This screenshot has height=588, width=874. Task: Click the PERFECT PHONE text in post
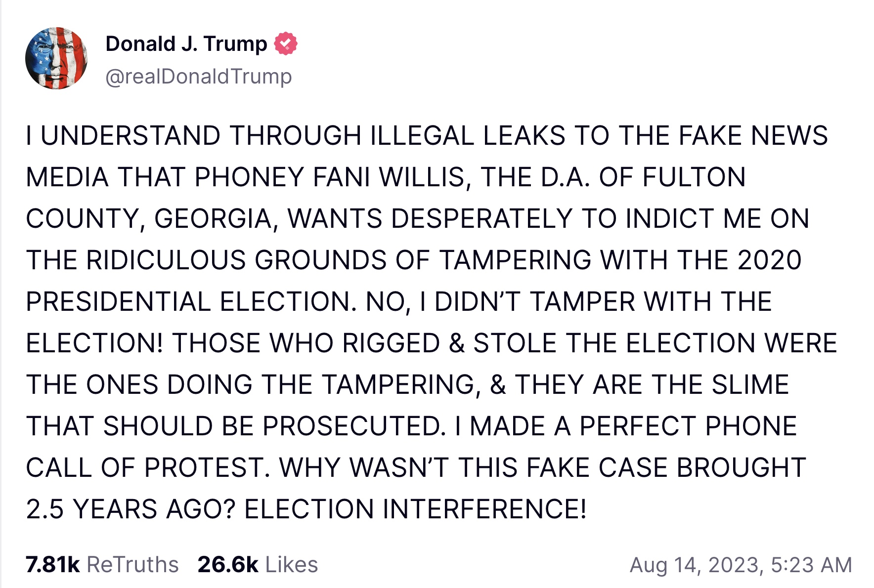coord(688,426)
